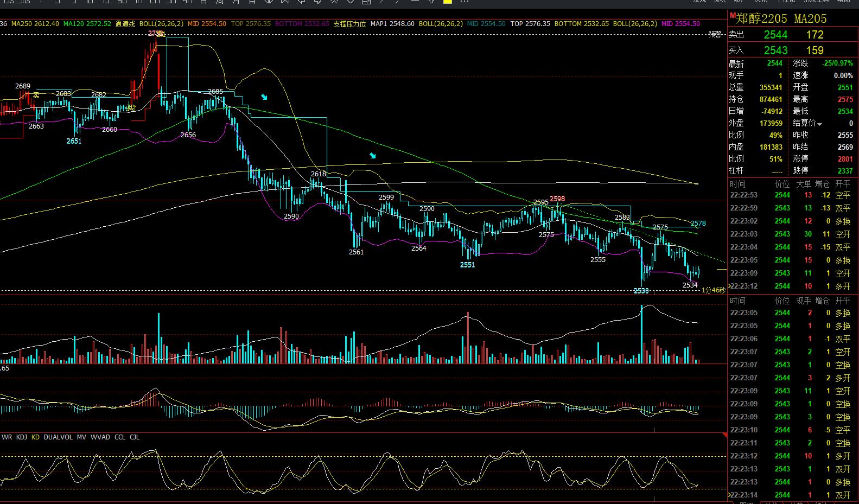Select the tick row timed 22:23:14
The width and height of the screenshot is (859, 504).
pos(793,495)
